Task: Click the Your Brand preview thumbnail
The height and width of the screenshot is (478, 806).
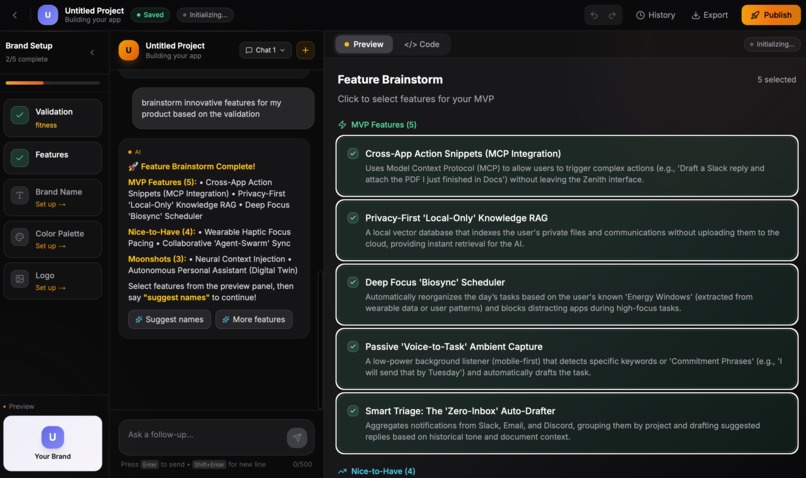Action: (53, 444)
